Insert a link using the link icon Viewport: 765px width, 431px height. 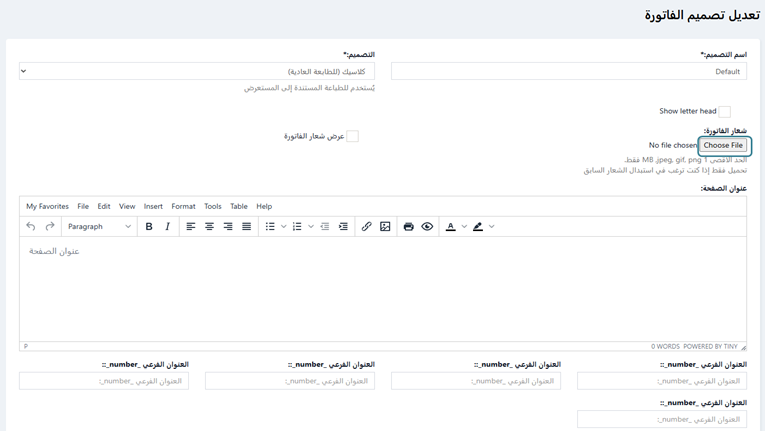(366, 227)
